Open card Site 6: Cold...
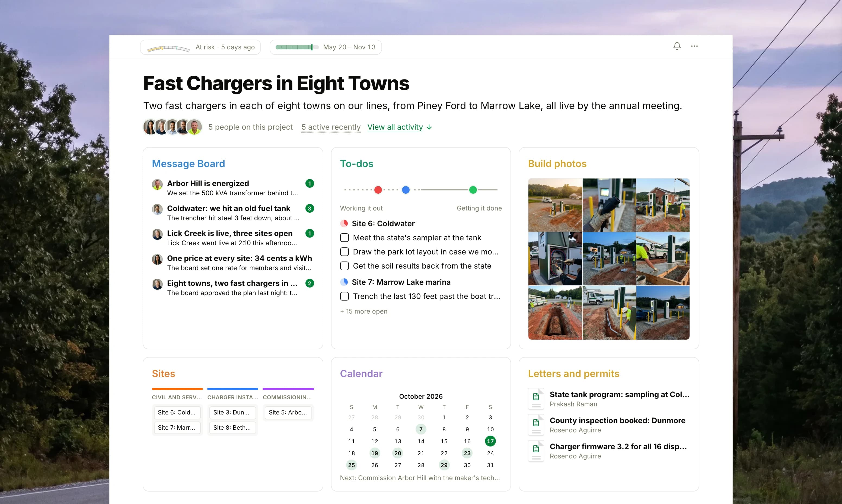This screenshot has width=842, height=504. click(x=177, y=412)
